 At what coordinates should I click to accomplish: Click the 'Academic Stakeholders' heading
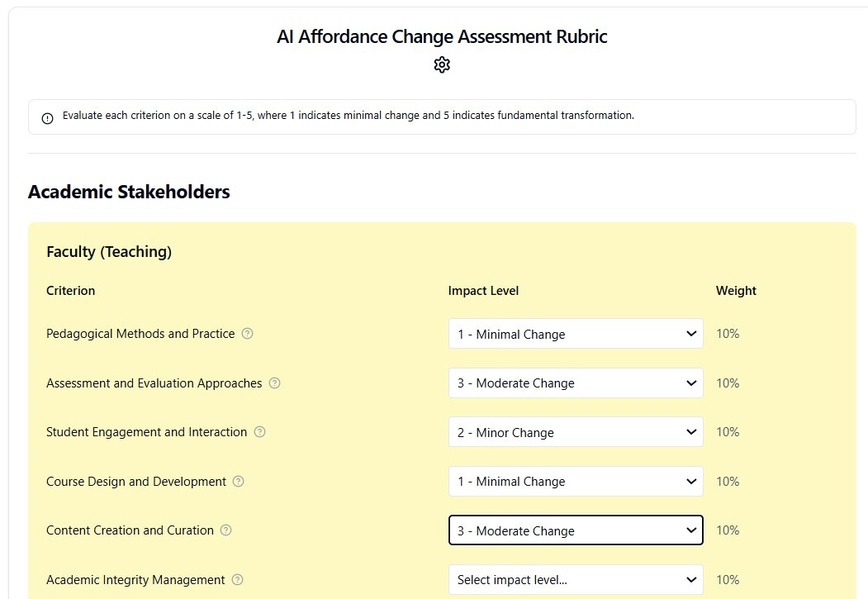pyautogui.click(x=129, y=192)
